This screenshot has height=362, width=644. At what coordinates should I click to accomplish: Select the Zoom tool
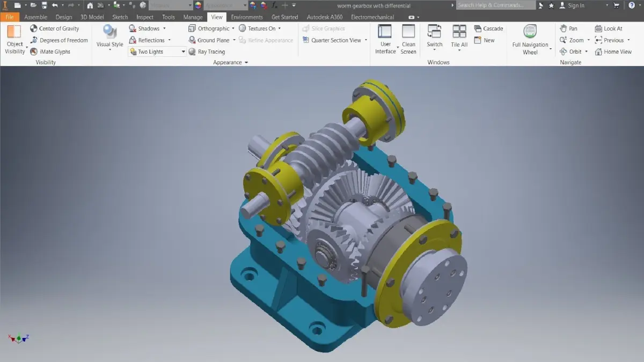pyautogui.click(x=572, y=40)
